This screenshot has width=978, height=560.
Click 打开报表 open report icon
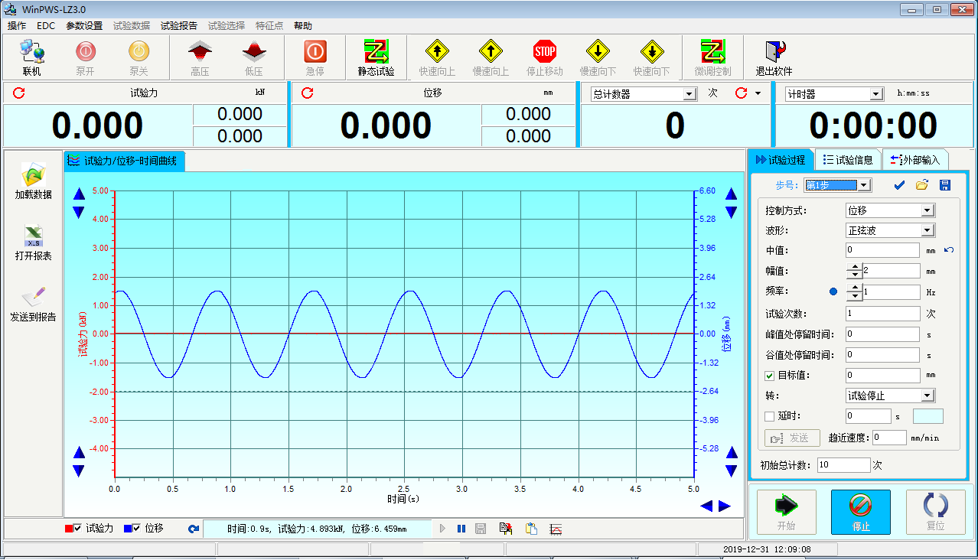pyautogui.click(x=34, y=242)
